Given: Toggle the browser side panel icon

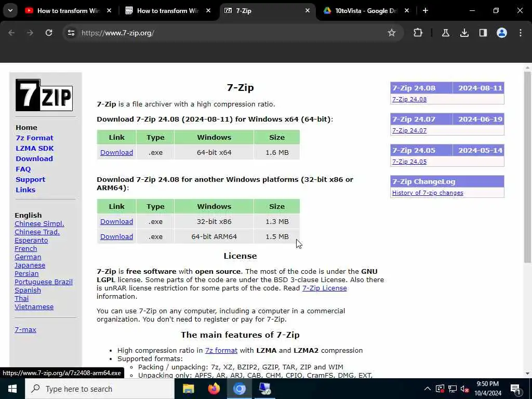Looking at the screenshot, I should [483, 33].
